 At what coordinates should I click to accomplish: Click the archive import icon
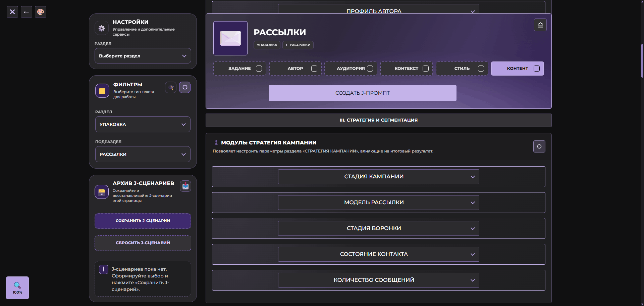(185, 186)
